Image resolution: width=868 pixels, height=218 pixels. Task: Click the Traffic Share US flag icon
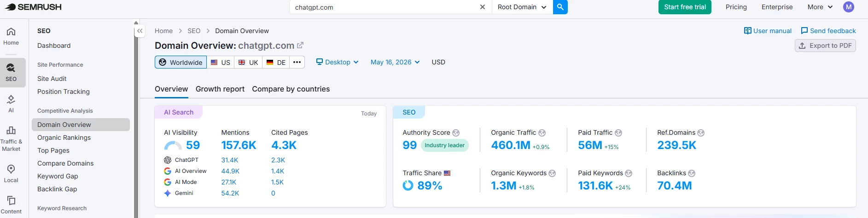[x=447, y=173]
